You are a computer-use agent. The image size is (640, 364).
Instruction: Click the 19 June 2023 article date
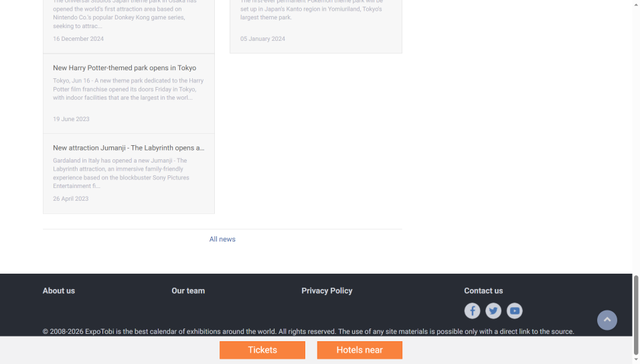pos(71,119)
